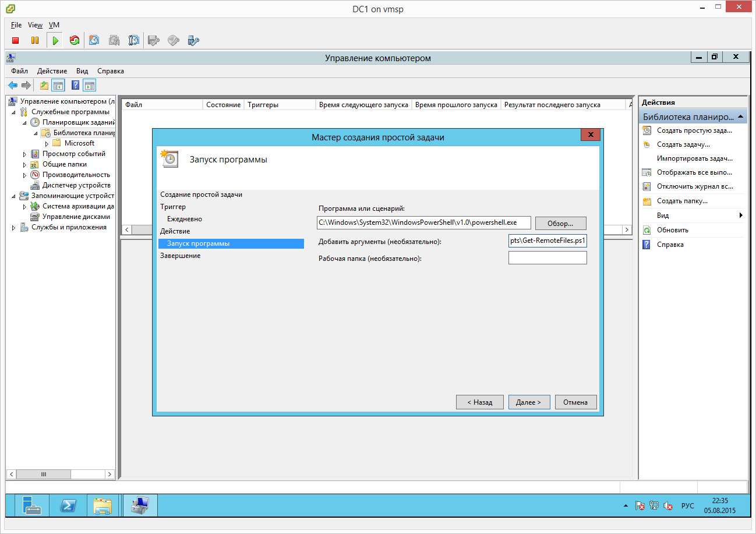Click the add arguments input field

click(547, 241)
